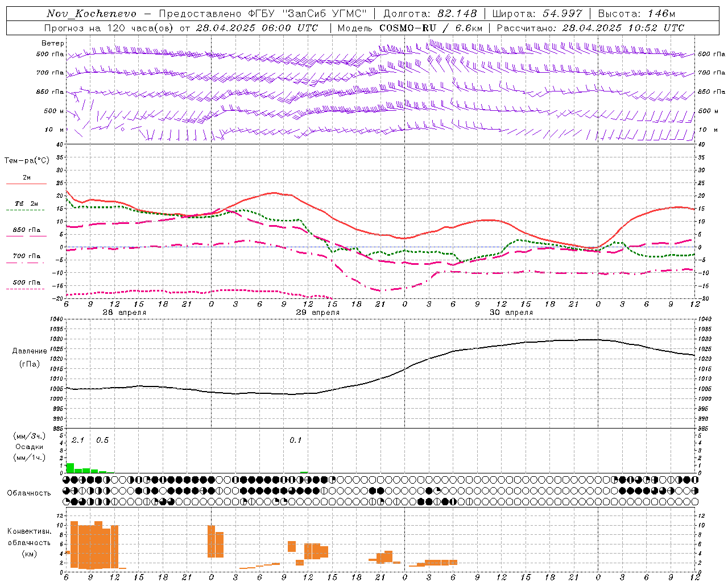Click the Осадки panel label
This screenshot has height=582, width=728.
[30, 447]
